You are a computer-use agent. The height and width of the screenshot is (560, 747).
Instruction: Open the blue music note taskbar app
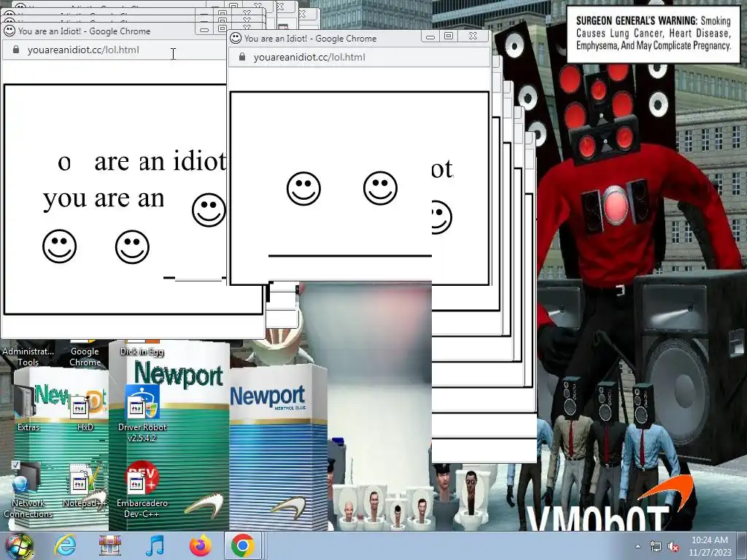pyautogui.click(x=155, y=545)
